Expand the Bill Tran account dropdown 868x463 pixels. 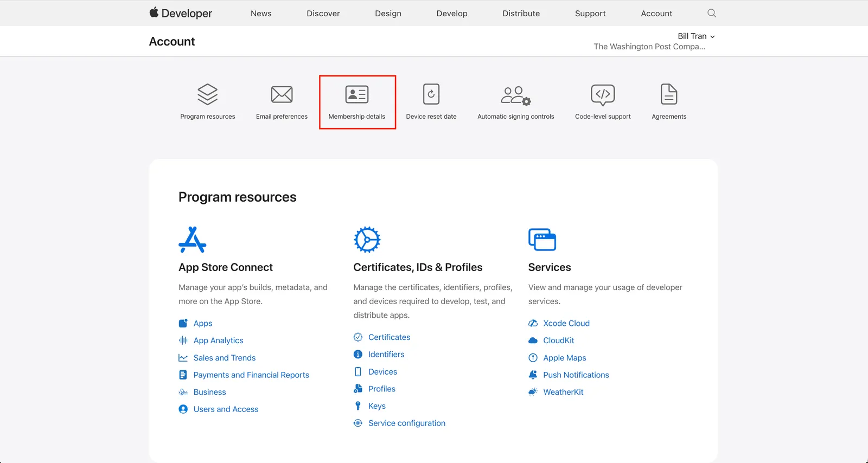(696, 36)
